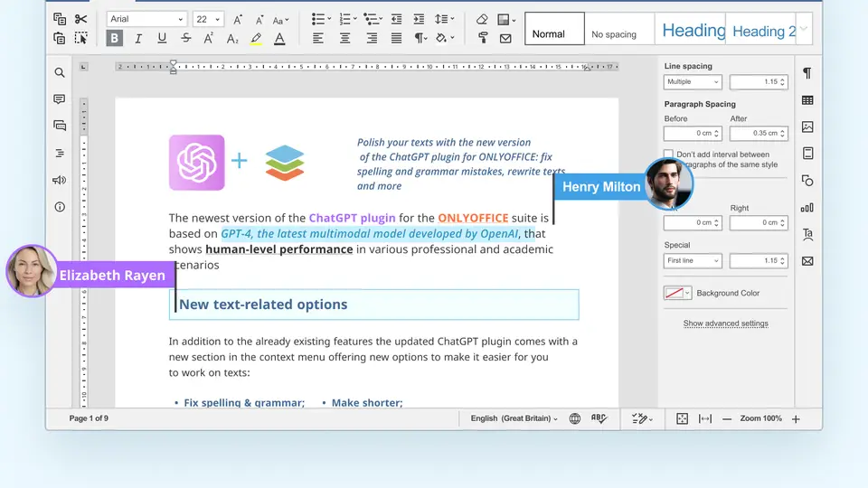
Task: Select the No spacing style
Action: (x=619, y=28)
